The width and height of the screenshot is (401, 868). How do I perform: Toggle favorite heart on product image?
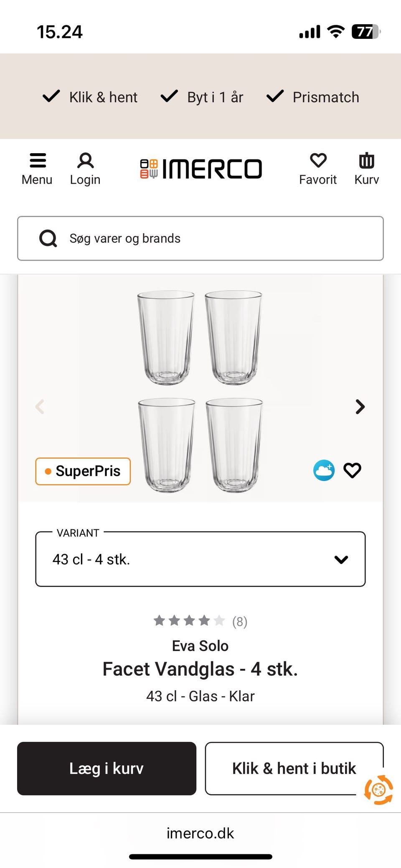(352, 471)
